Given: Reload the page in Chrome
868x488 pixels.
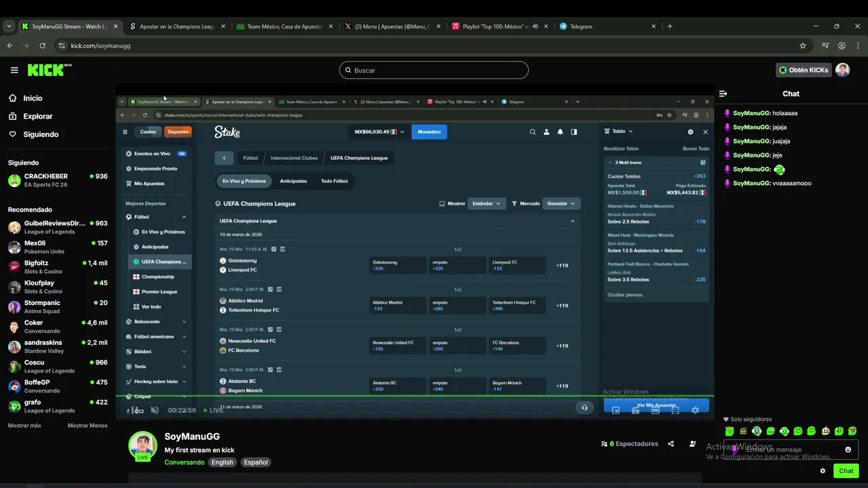Looking at the screenshot, I should (43, 45).
